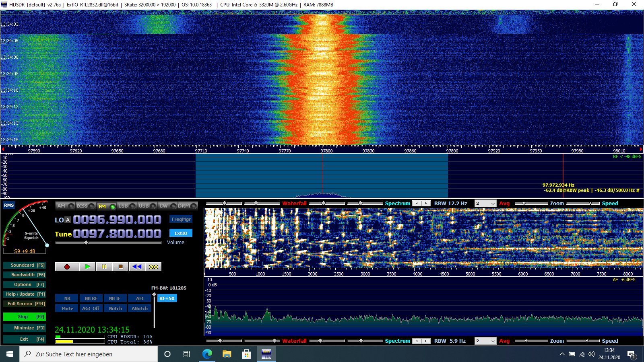Screen dimensions: 644x362
Task: Click the S-meter squelch needle knob
Action: point(47,245)
